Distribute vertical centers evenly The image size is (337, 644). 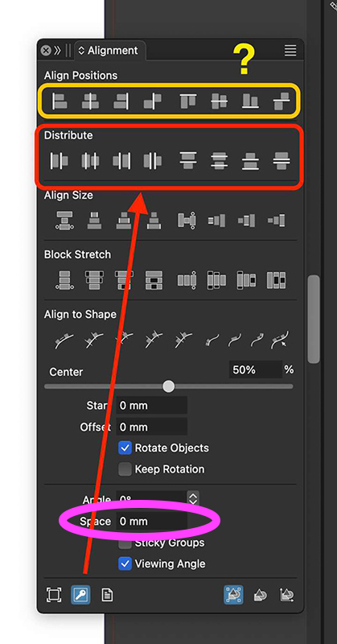219,160
